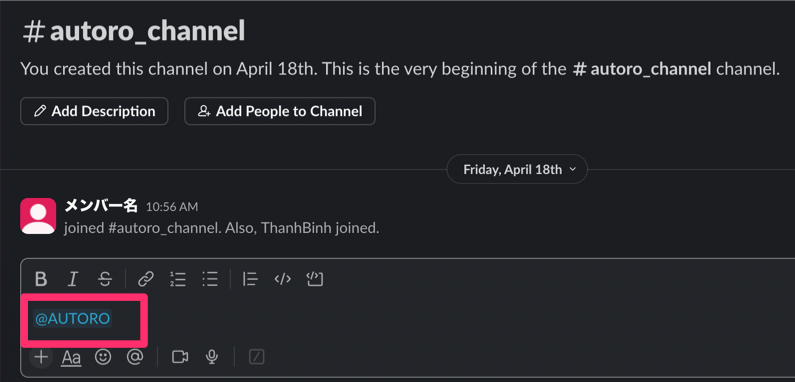Screen dimensions: 795x382
Task: Apply strikethrough formatting
Action: [105, 279]
